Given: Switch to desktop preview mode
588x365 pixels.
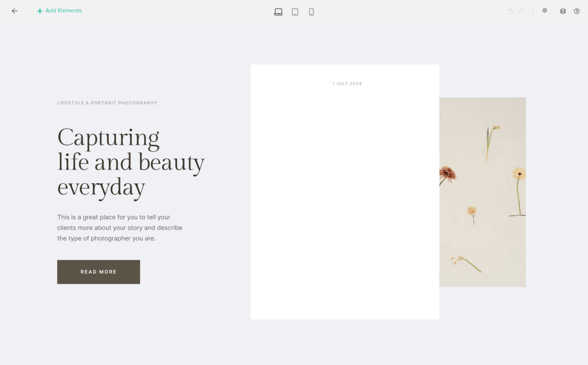Looking at the screenshot, I should (278, 12).
